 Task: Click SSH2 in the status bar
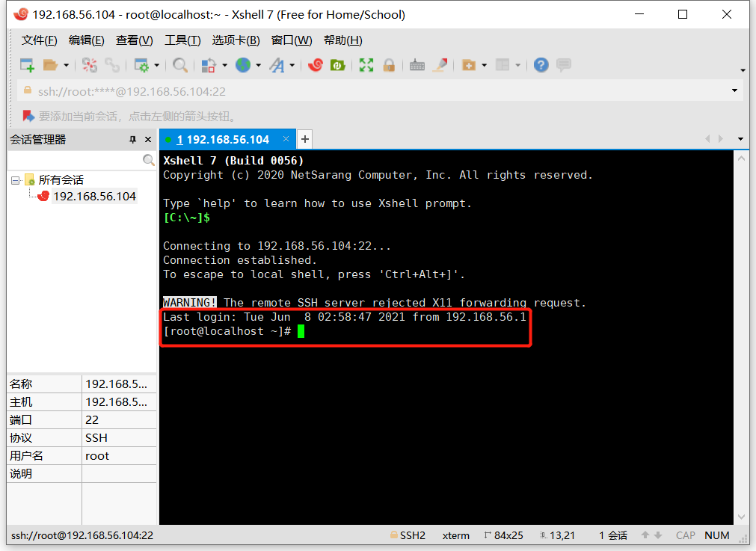(408, 535)
